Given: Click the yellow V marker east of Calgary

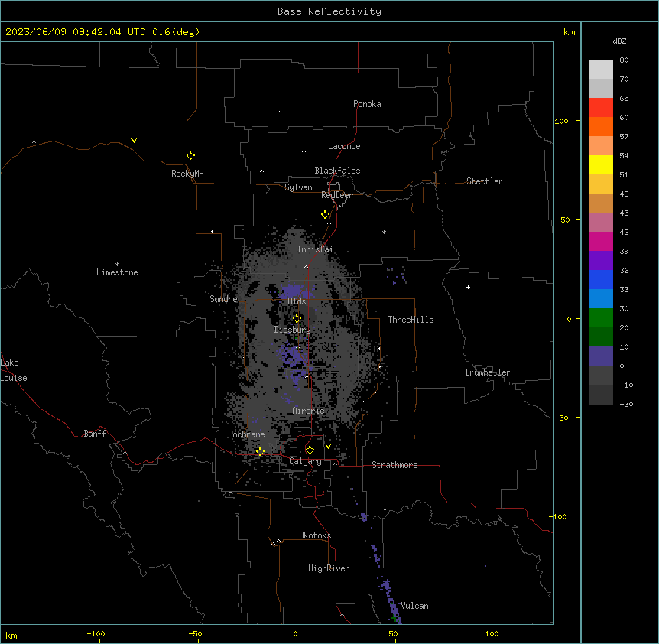Looking at the screenshot, I should coord(328,447).
